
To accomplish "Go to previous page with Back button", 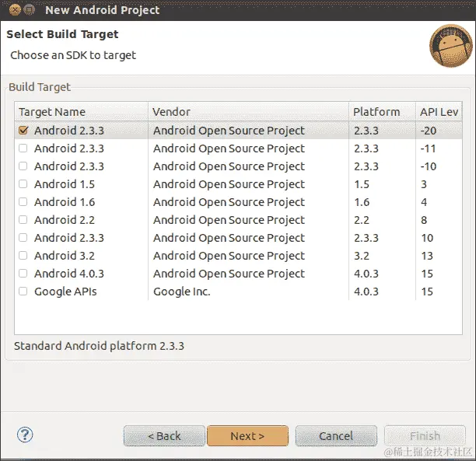I will point(164,436).
